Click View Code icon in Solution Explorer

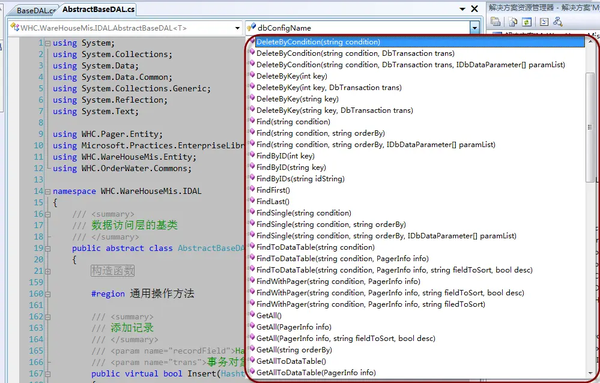click(544, 22)
